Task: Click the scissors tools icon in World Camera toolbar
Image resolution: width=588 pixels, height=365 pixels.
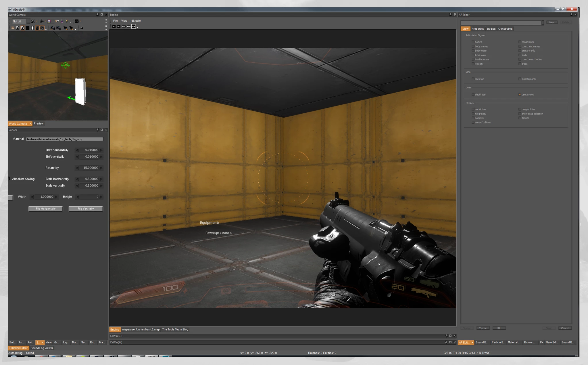Action: coord(33,21)
